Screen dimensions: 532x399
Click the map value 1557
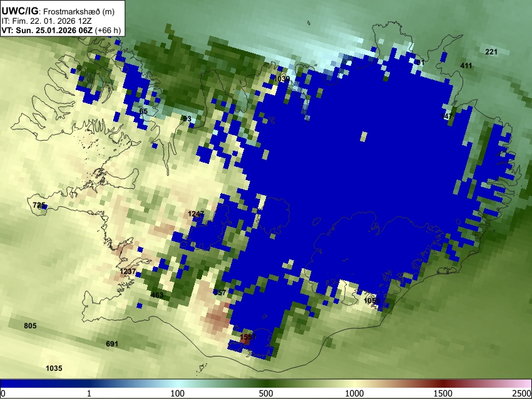tap(248, 337)
